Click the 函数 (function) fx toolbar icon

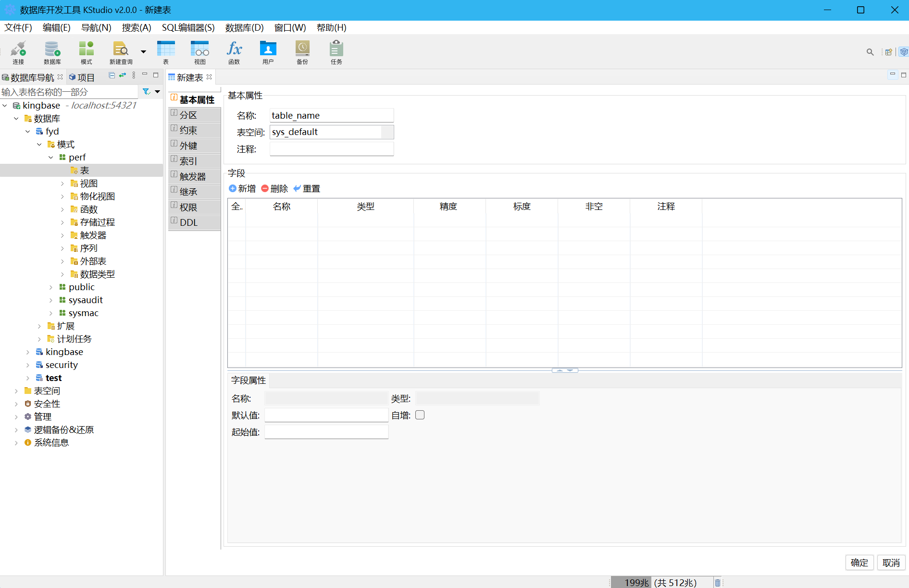234,52
